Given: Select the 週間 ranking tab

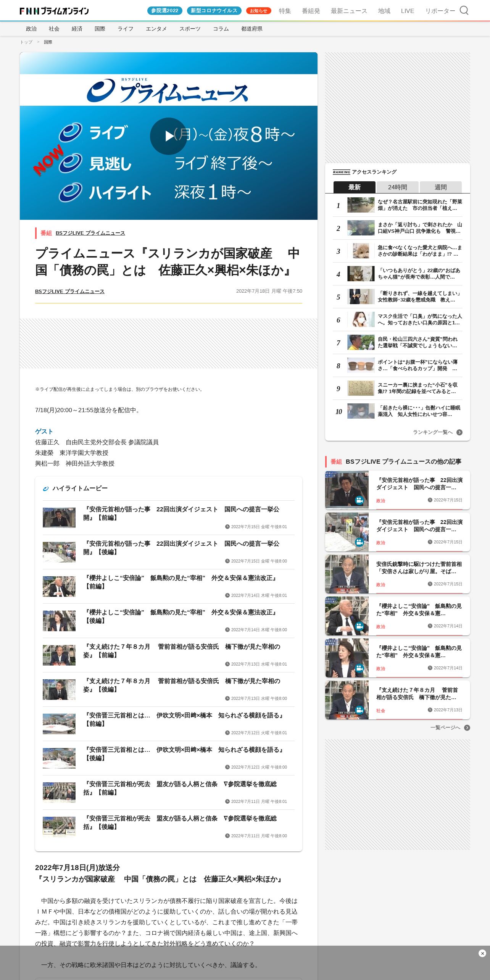Looking at the screenshot, I should click(441, 187).
